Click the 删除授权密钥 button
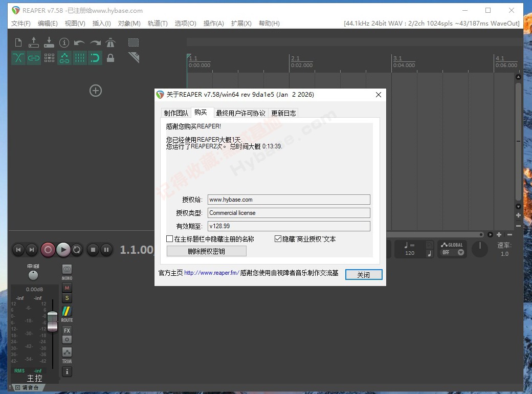 [x=206, y=251]
